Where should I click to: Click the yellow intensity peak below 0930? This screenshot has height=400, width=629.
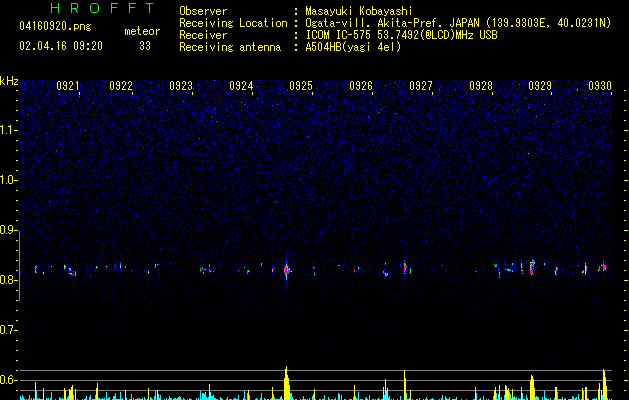tap(604, 384)
